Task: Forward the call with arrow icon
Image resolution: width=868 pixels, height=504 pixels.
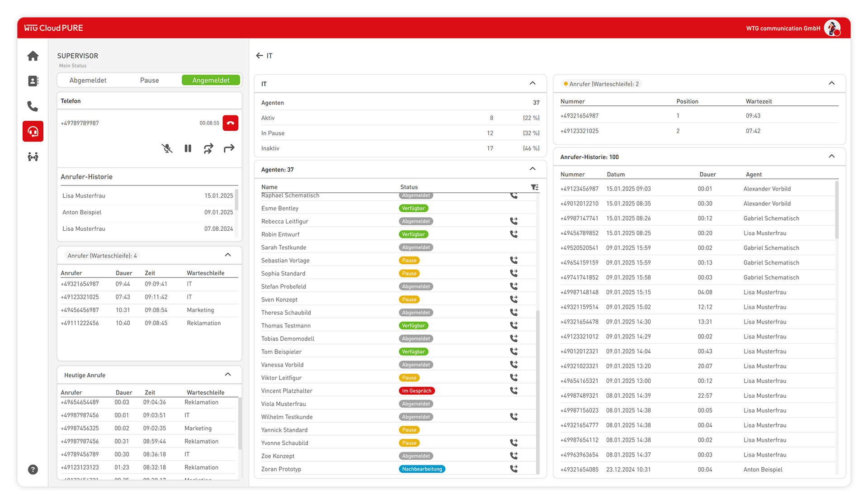Action: (229, 148)
